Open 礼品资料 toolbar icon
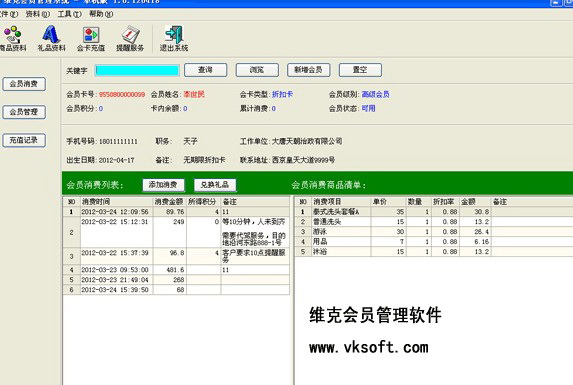573x385 pixels. [51, 38]
